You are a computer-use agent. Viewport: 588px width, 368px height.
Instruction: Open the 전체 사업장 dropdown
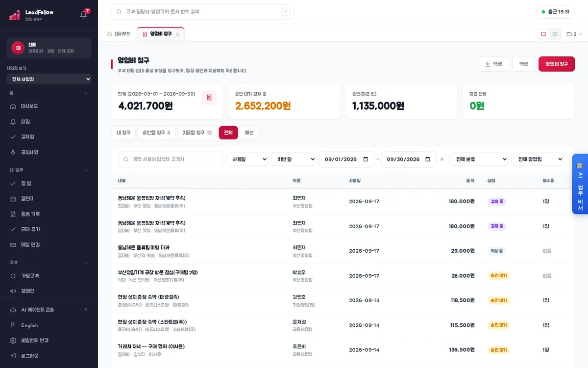coord(49,79)
